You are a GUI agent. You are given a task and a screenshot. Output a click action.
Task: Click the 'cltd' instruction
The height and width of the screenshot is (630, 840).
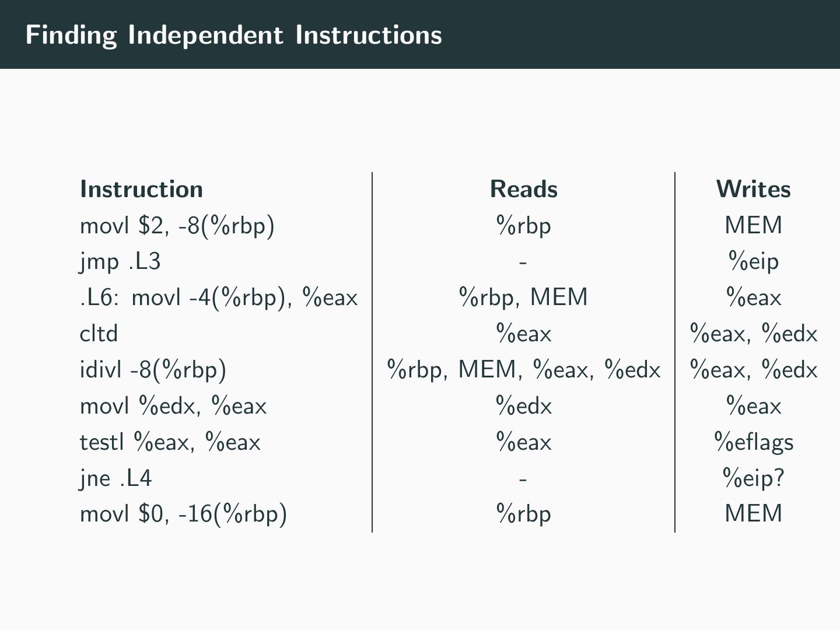tap(99, 334)
